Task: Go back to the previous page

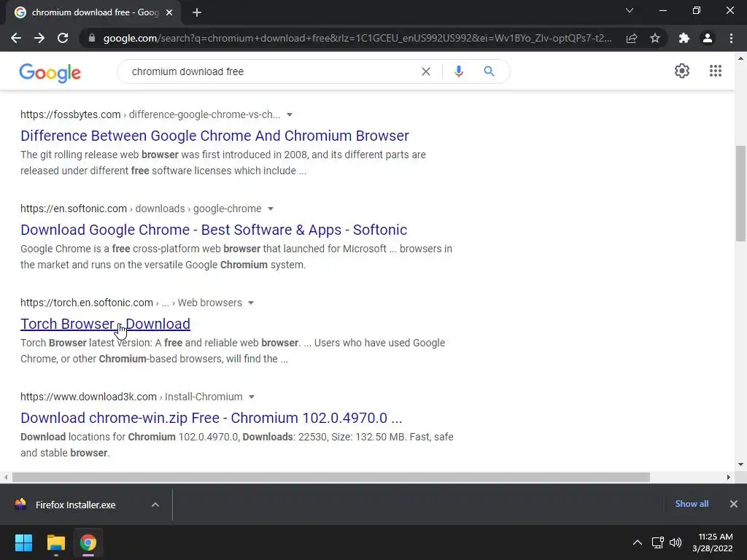Action: click(16, 38)
